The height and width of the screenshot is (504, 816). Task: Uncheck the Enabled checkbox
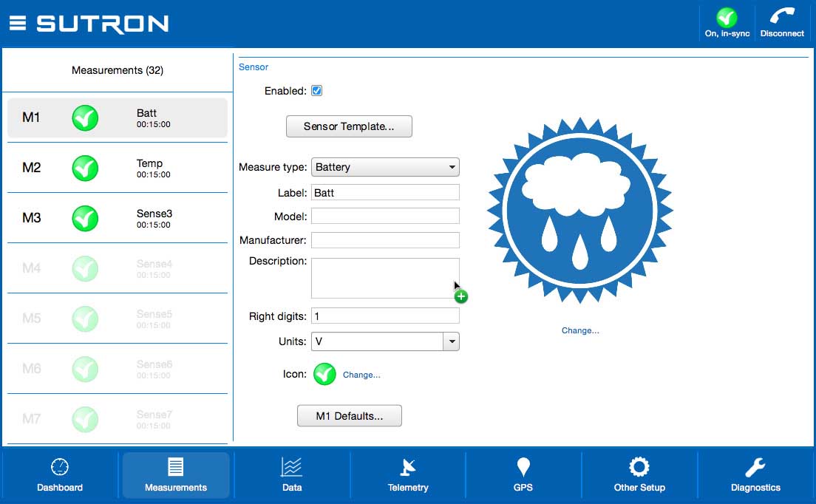316,90
